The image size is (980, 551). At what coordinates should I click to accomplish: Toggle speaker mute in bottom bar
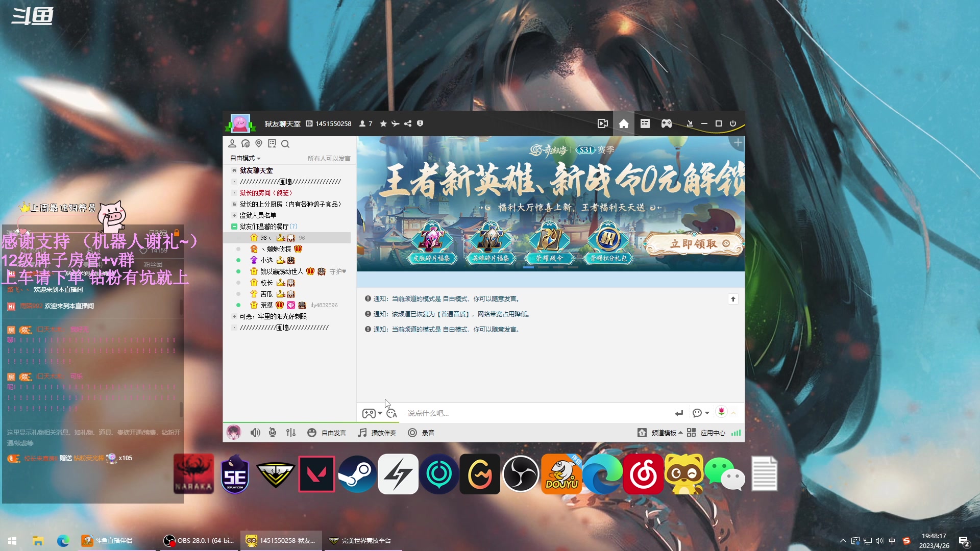pos(255,433)
